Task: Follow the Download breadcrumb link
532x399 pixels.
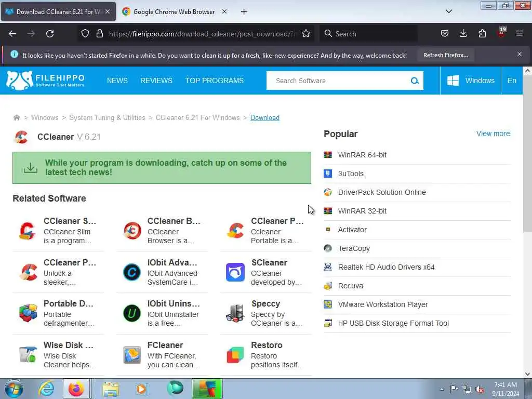Action: 264,118
